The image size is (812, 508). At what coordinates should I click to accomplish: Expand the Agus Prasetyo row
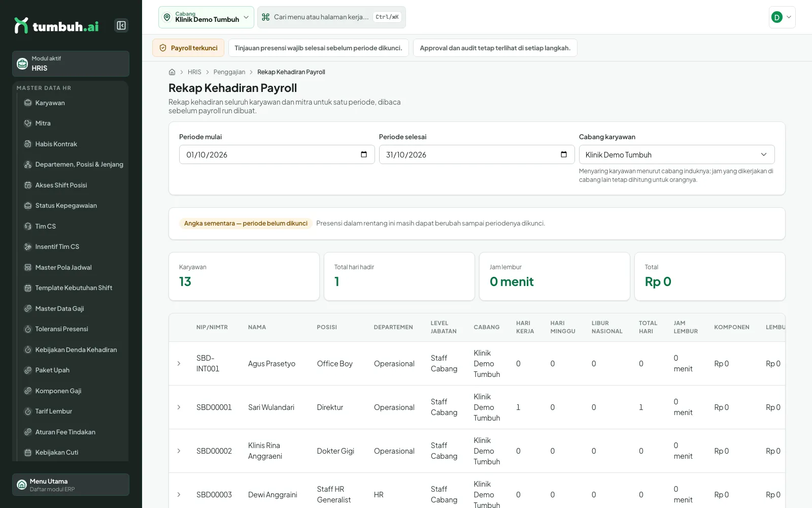(179, 364)
